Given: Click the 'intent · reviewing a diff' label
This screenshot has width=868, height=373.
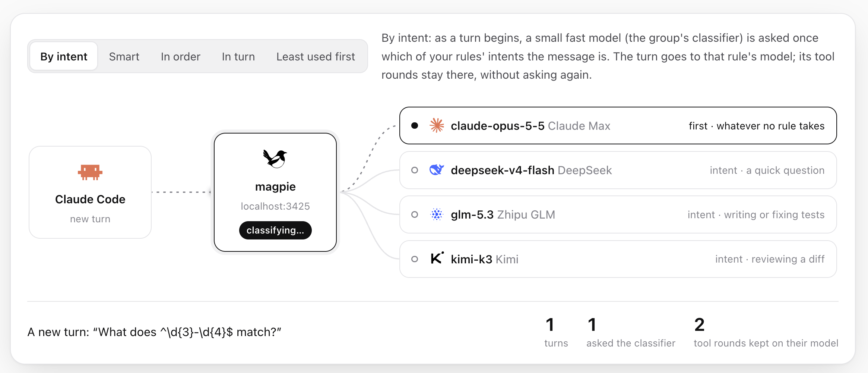Looking at the screenshot, I should click(x=770, y=259).
